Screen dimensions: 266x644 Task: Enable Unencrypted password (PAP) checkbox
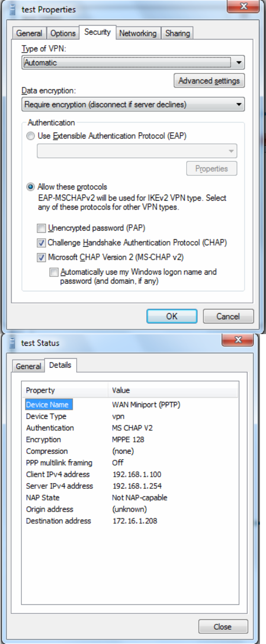click(41, 228)
